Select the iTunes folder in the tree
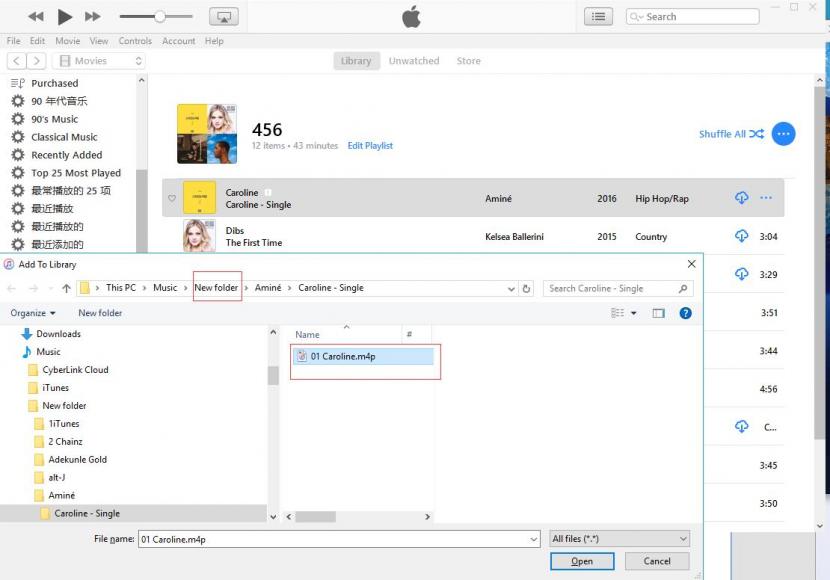The image size is (830, 580). 49,388
